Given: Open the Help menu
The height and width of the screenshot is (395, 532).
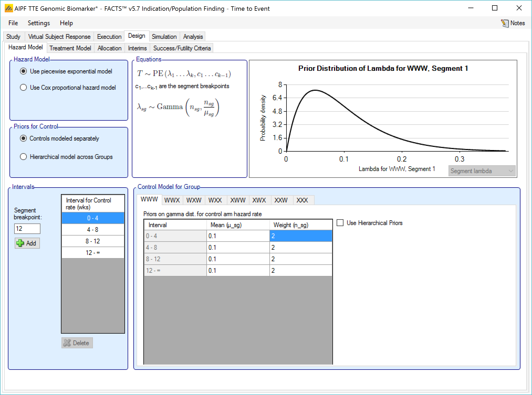Looking at the screenshot, I should (x=66, y=23).
